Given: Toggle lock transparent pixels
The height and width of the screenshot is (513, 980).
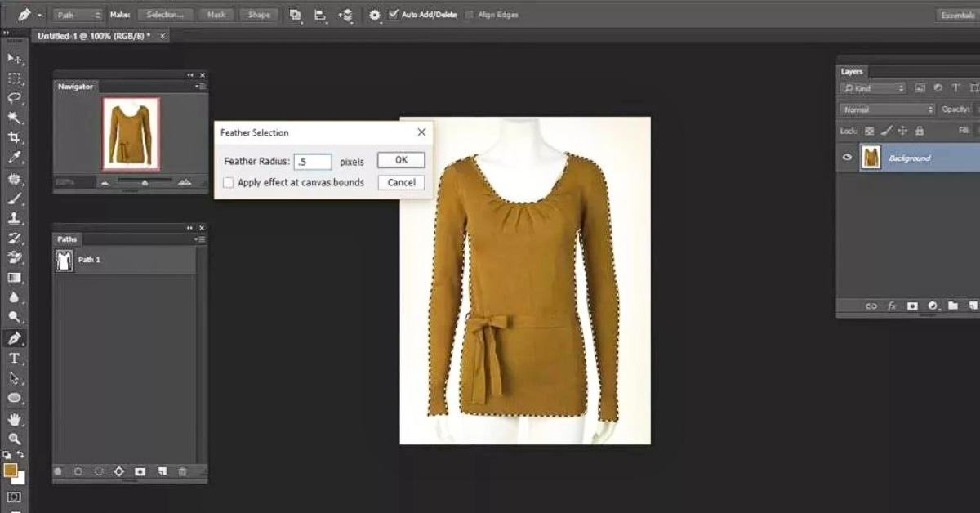Looking at the screenshot, I should 869,131.
